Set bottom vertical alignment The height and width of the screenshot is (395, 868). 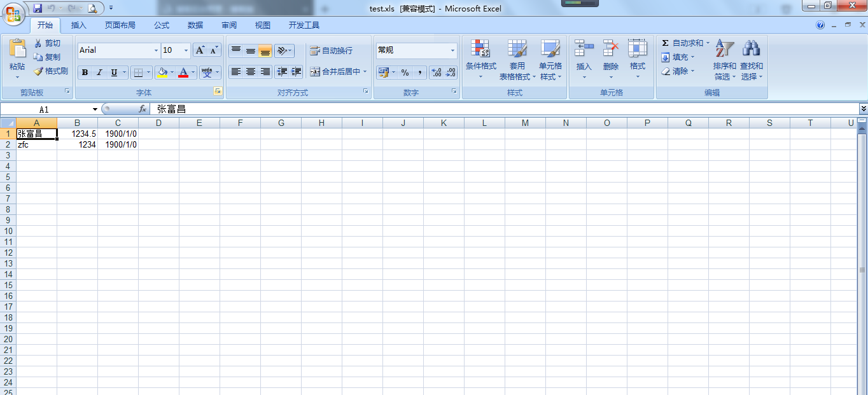265,50
